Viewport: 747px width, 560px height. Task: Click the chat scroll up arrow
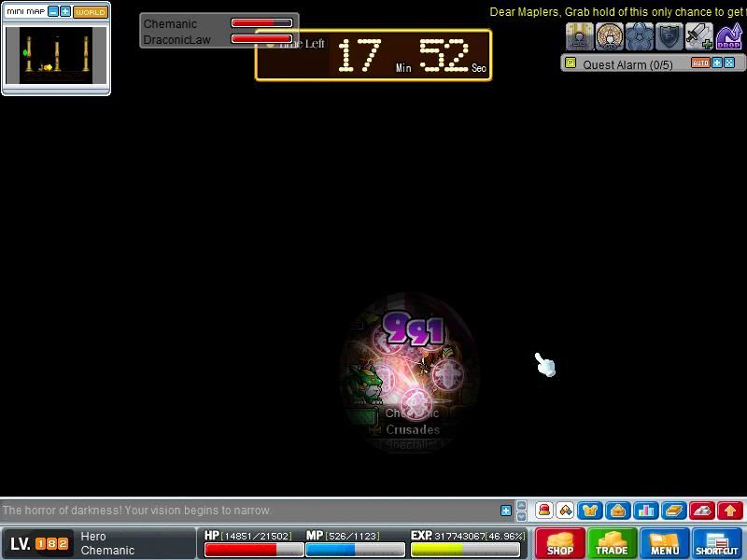click(x=522, y=506)
